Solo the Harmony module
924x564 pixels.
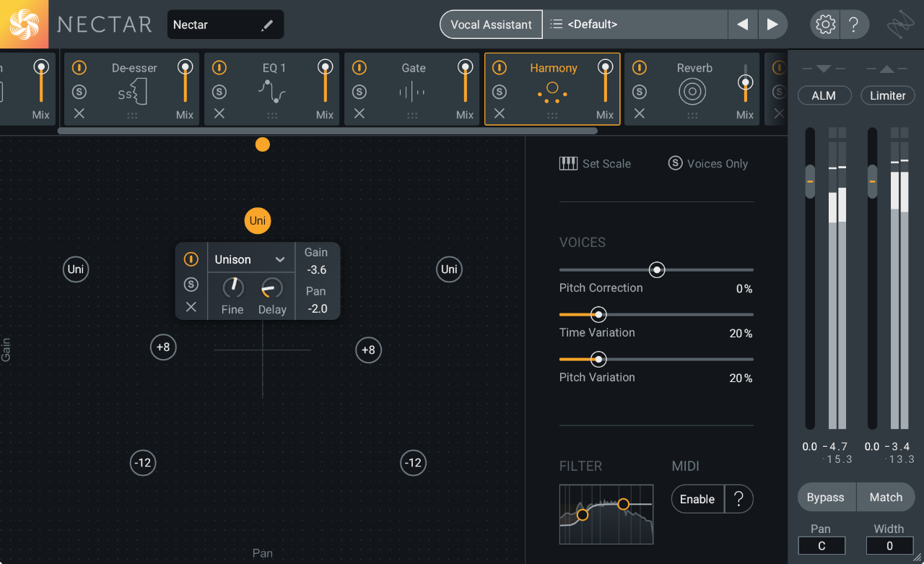[x=500, y=92]
